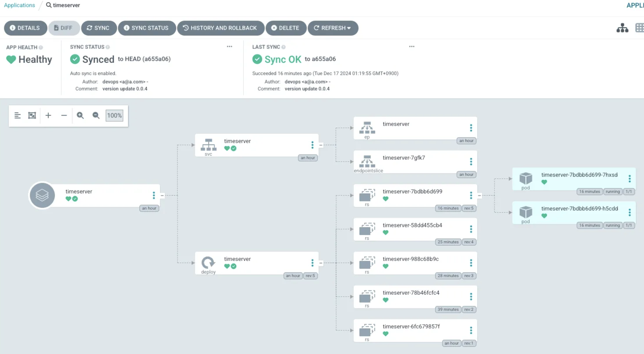Open kebab menu on timeserver svc node
644x354 pixels.
point(312,145)
